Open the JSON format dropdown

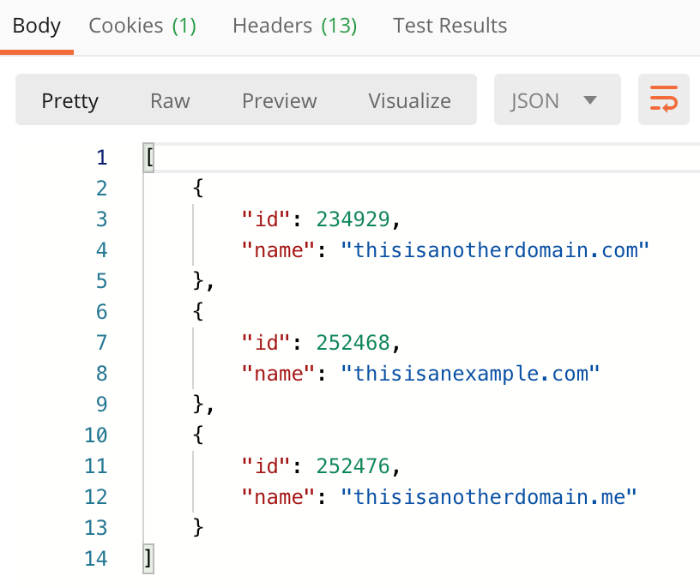click(x=557, y=99)
